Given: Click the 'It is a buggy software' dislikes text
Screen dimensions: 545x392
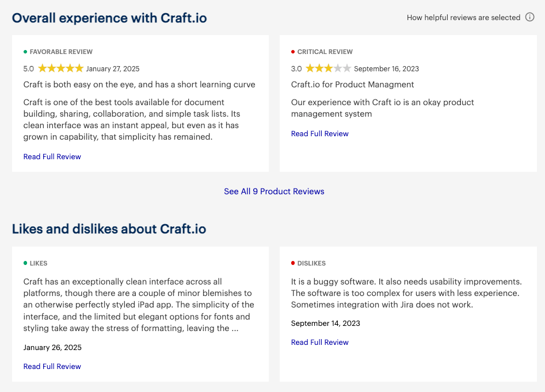Looking at the screenshot, I should click(x=406, y=293).
